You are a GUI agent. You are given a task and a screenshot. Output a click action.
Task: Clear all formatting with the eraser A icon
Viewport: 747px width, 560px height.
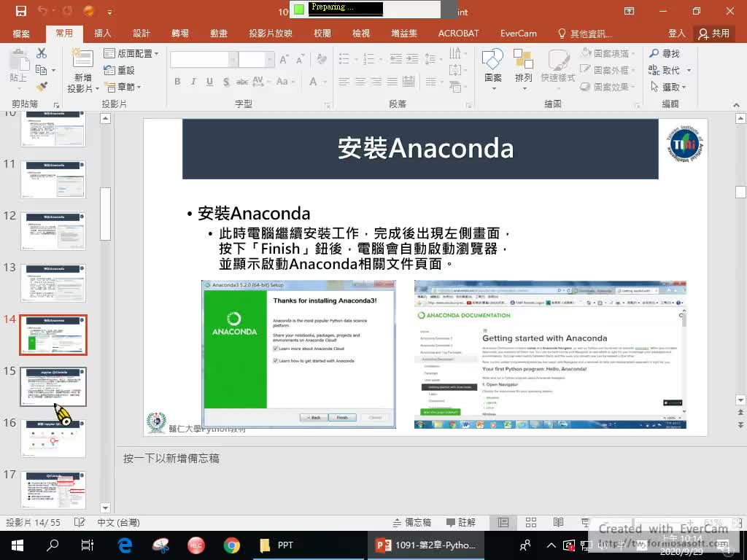point(322,59)
